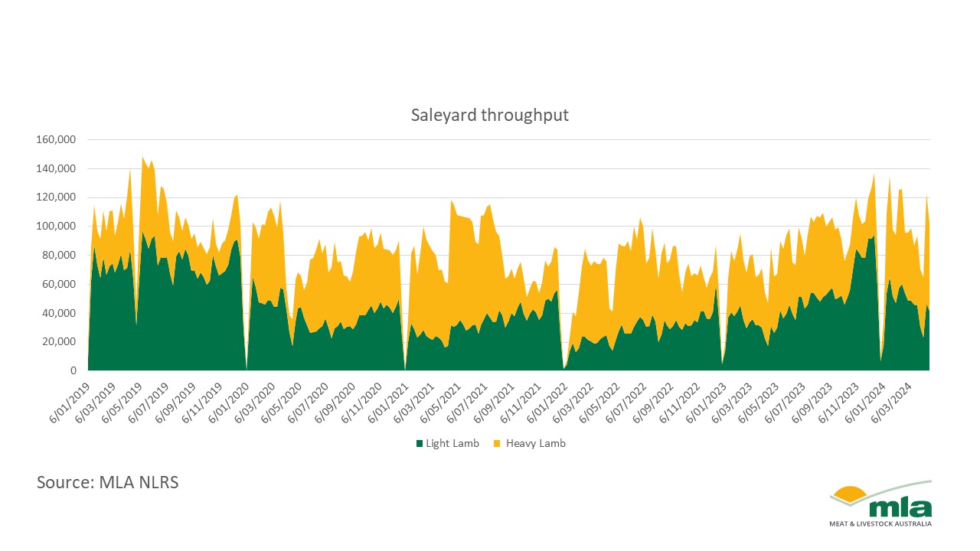Click the MLA logo
The image size is (980, 551).
tap(880, 504)
